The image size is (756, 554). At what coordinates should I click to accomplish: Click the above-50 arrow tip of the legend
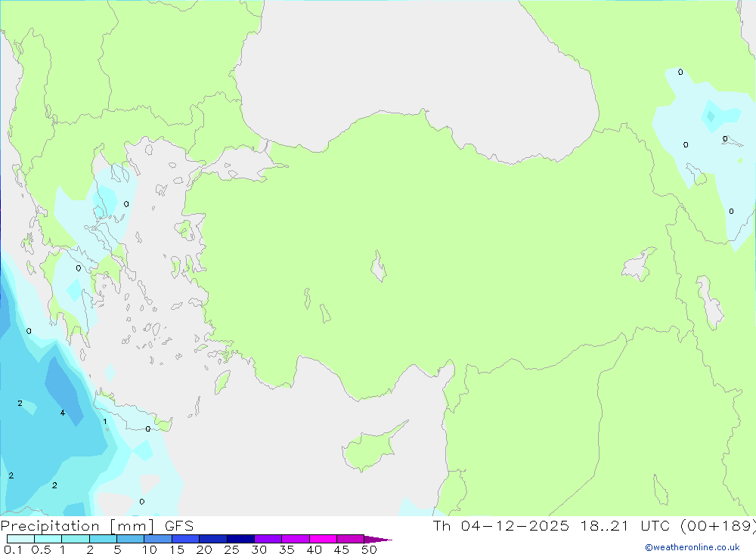point(378,539)
